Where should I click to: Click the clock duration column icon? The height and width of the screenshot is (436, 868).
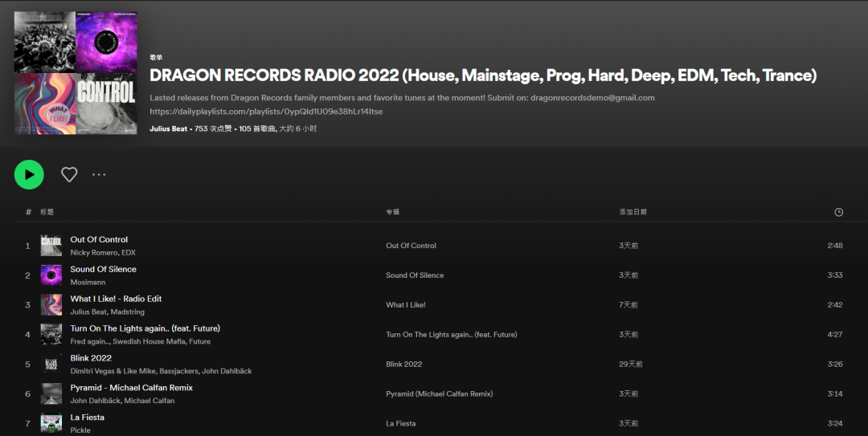click(x=838, y=212)
